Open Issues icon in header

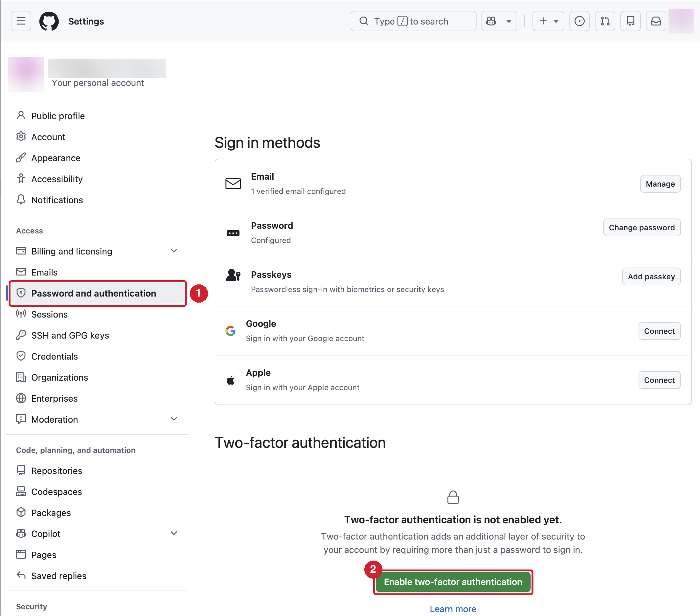[x=579, y=21]
